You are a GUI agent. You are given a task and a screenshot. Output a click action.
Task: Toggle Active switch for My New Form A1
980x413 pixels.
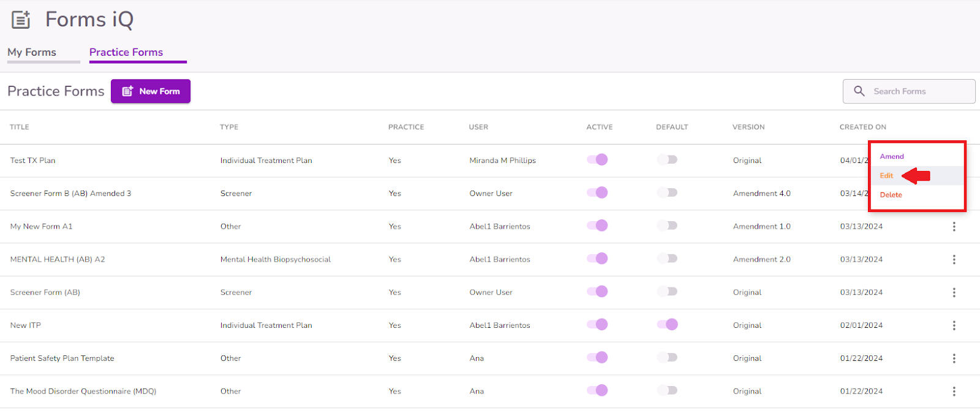[597, 225]
